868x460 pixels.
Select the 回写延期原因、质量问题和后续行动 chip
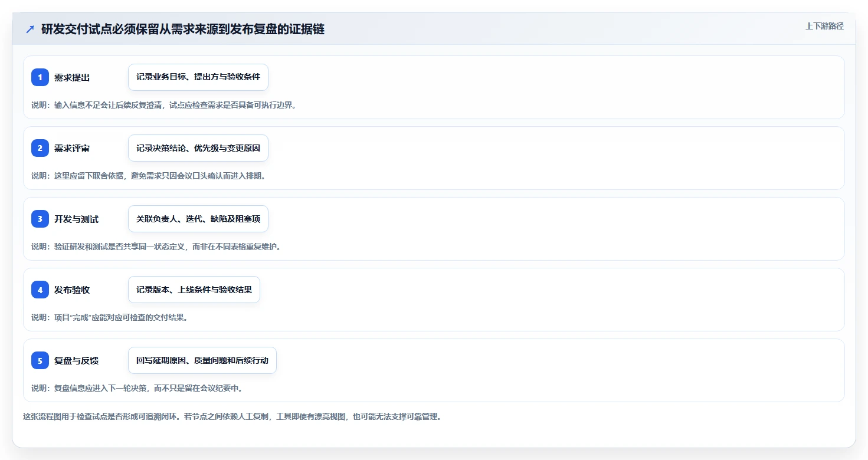pos(202,360)
